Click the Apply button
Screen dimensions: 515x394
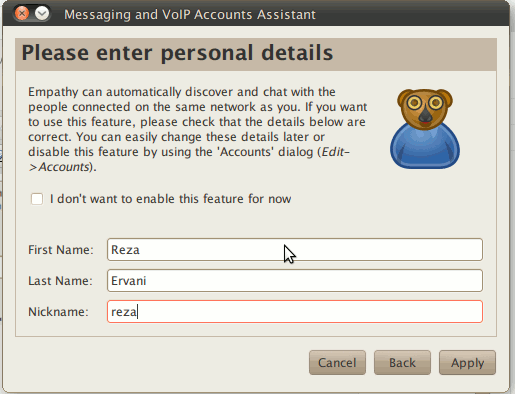(467, 362)
